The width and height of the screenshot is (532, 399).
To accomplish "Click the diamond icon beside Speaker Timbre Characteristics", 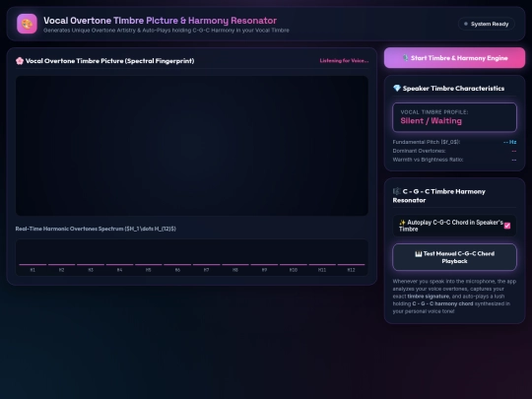I will click(397, 89).
